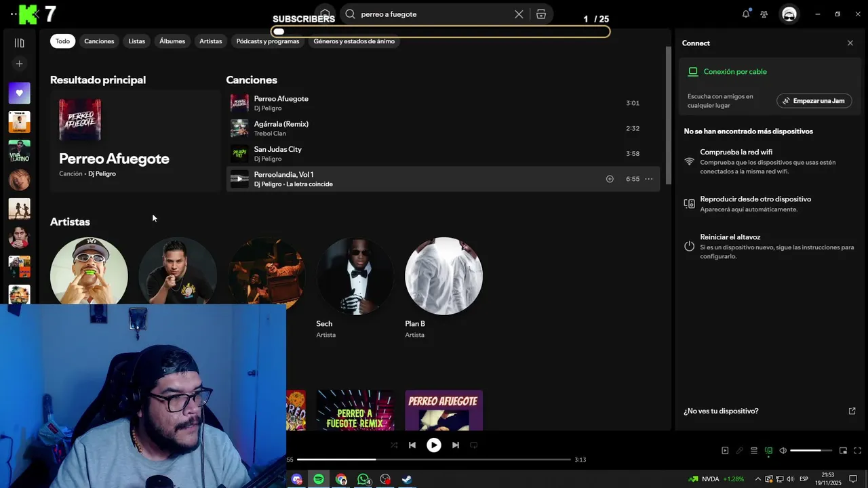Click the magnifier icon in the search bar
868x488 pixels.
tap(350, 14)
